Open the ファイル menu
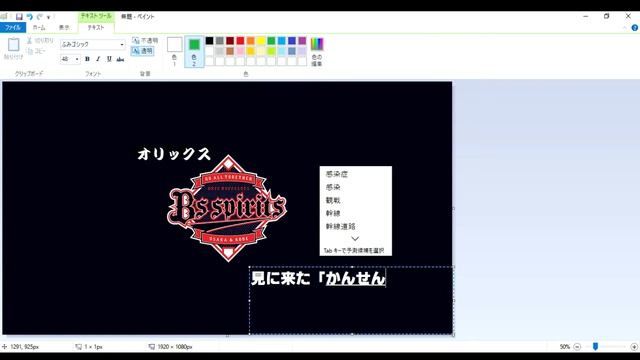 pyautogui.click(x=13, y=27)
